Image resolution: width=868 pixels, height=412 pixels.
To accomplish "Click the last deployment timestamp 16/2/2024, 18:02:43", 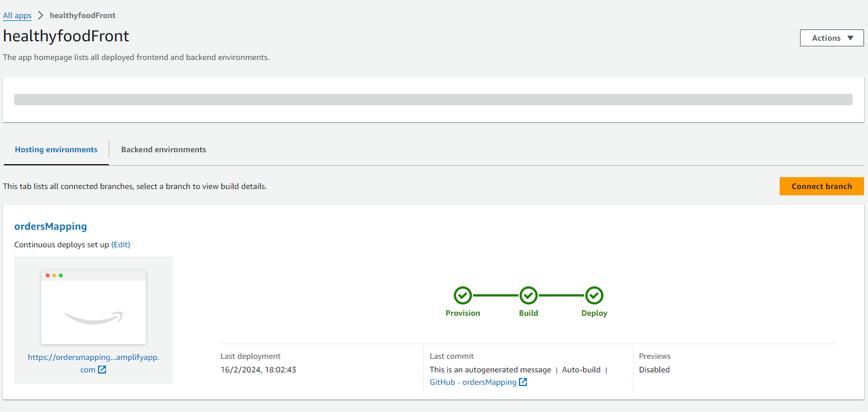I will pyautogui.click(x=258, y=370).
